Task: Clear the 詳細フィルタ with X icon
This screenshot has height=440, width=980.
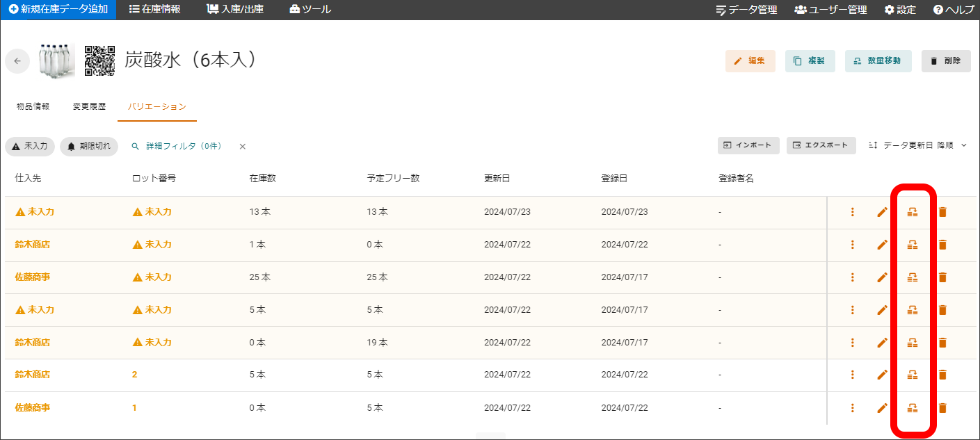Action: 243,147
